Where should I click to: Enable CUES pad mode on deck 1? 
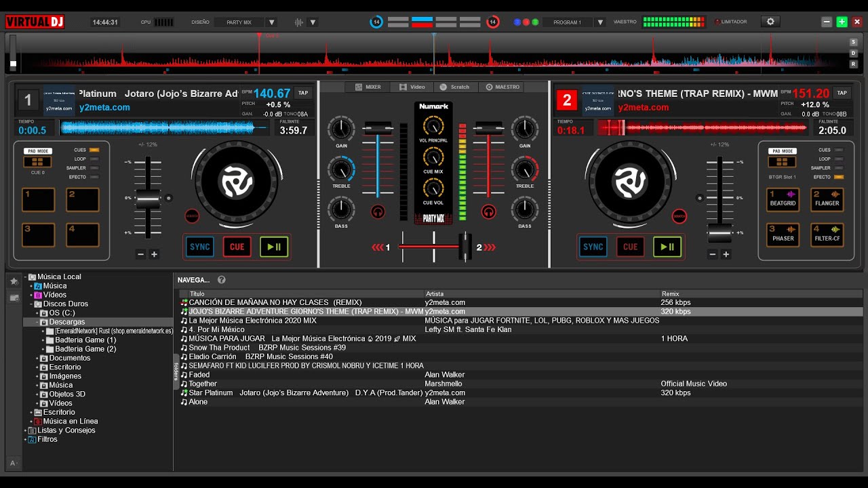[x=94, y=150]
